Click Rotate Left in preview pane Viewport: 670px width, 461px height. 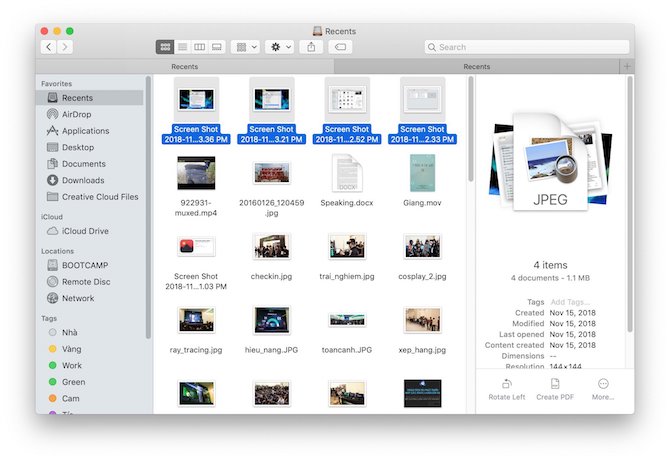(507, 389)
